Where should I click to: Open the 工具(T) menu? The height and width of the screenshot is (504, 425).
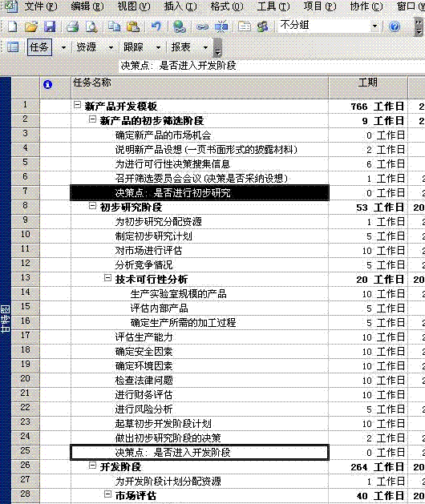coord(273,6)
